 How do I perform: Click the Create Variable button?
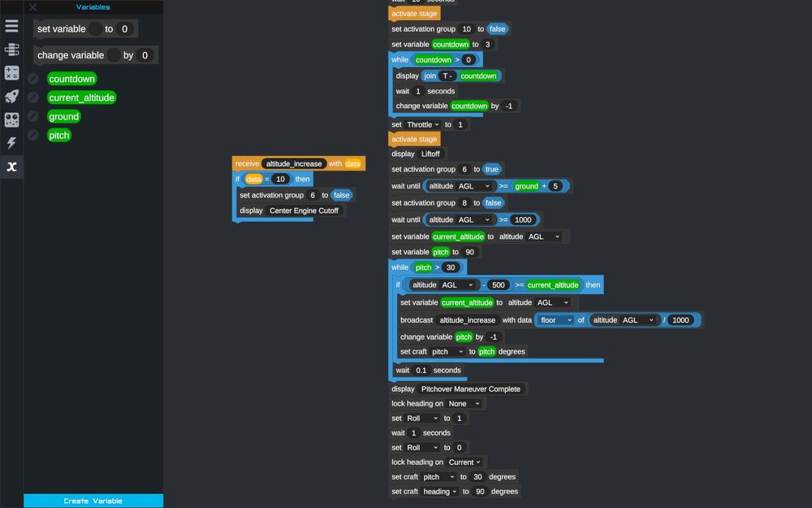[x=93, y=501]
